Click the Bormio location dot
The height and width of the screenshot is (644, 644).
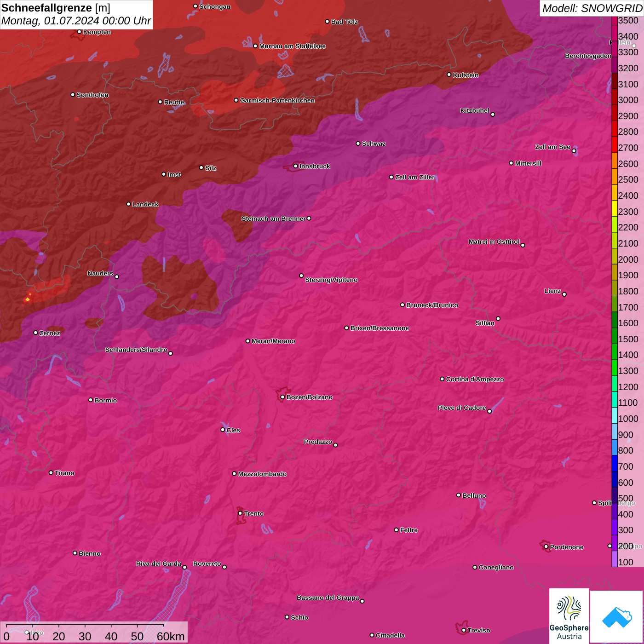tap(91, 400)
